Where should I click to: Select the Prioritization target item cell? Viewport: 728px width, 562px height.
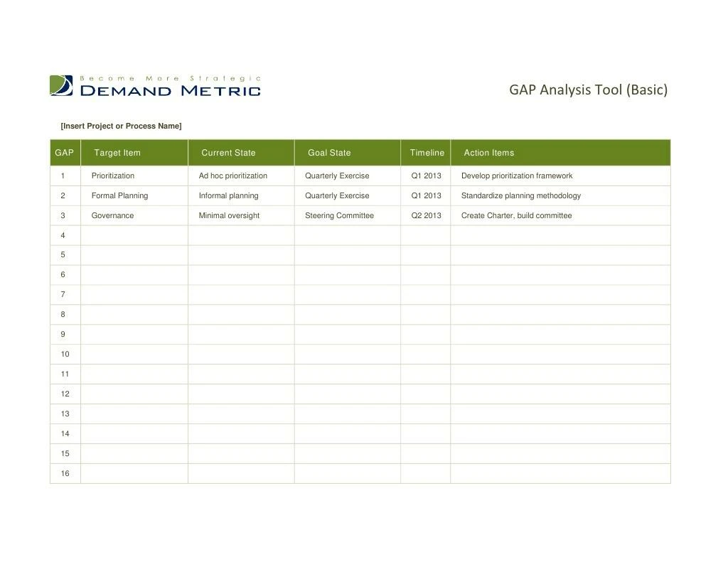(112, 175)
